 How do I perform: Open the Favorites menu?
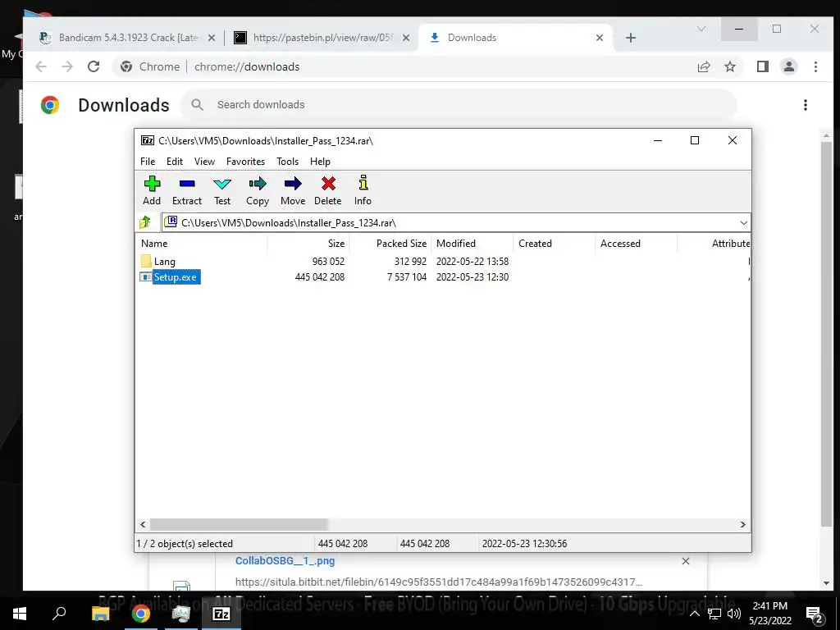(245, 162)
